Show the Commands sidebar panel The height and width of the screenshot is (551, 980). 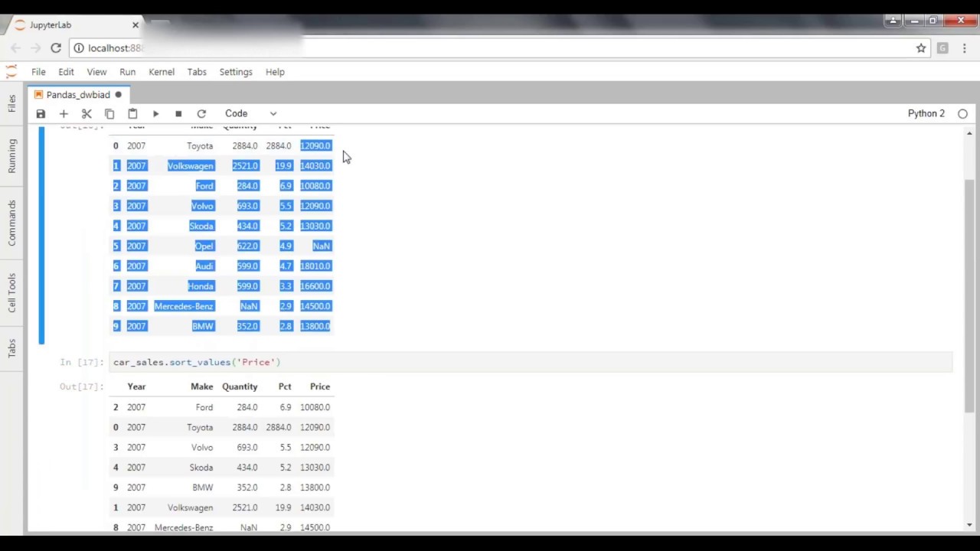click(x=11, y=223)
